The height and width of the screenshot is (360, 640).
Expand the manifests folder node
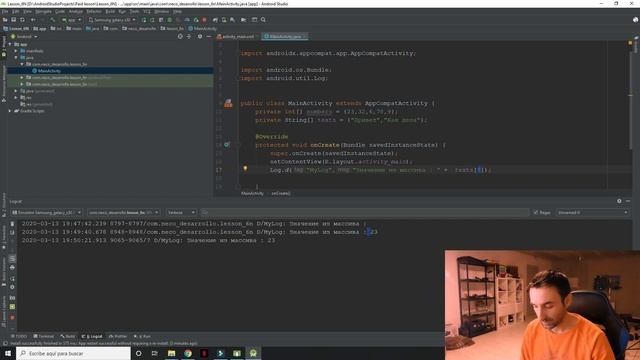coord(16,51)
